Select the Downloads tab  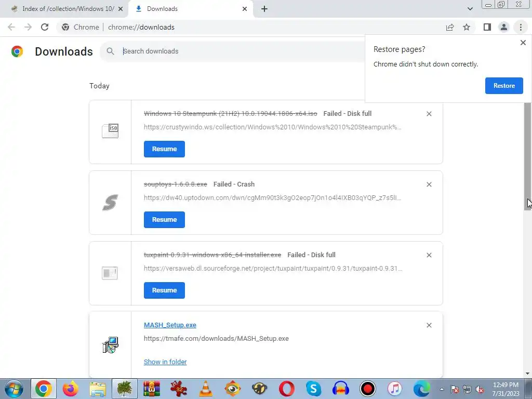(x=190, y=9)
